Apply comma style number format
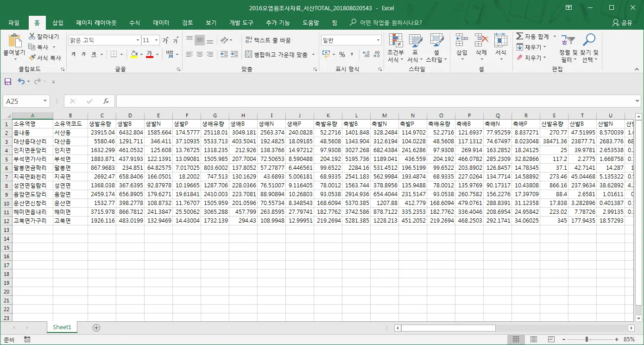Screen dimensions: 644x345 tap(352, 55)
